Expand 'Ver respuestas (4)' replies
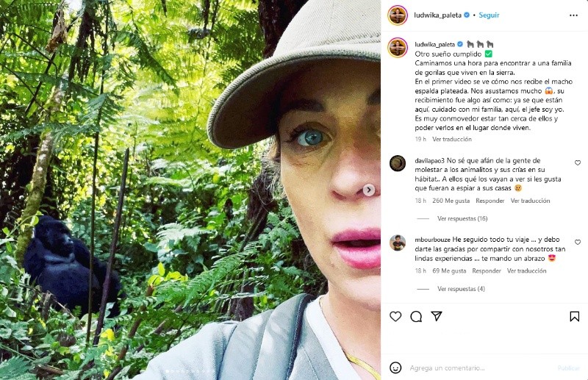The width and height of the screenshot is (588, 380). coord(461,289)
